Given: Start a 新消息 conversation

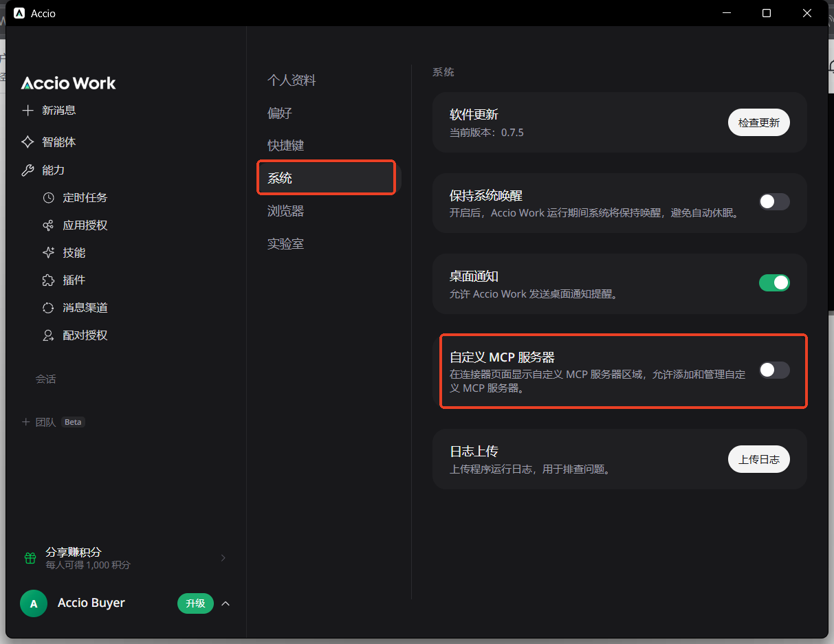Looking at the screenshot, I should click(x=58, y=110).
